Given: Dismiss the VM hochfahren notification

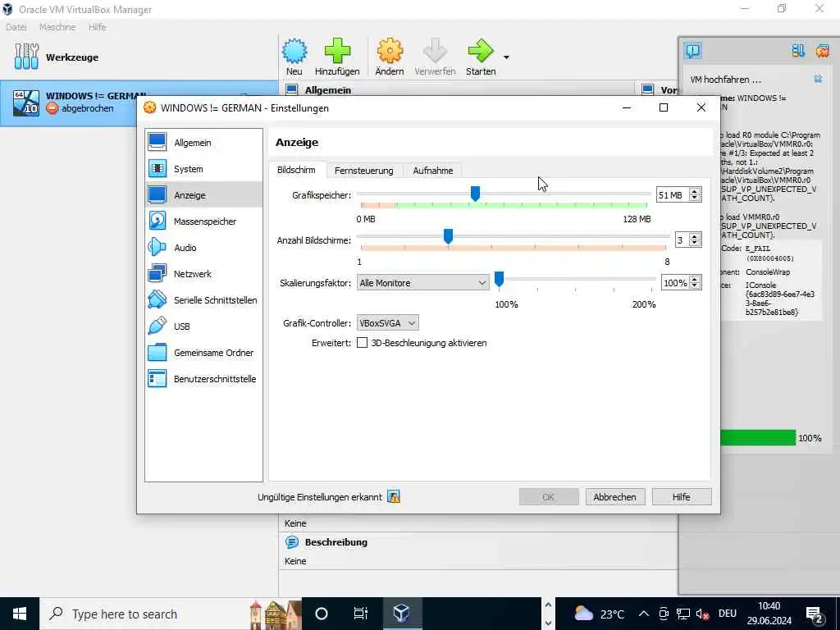Looking at the screenshot, I should click(818, 79).
